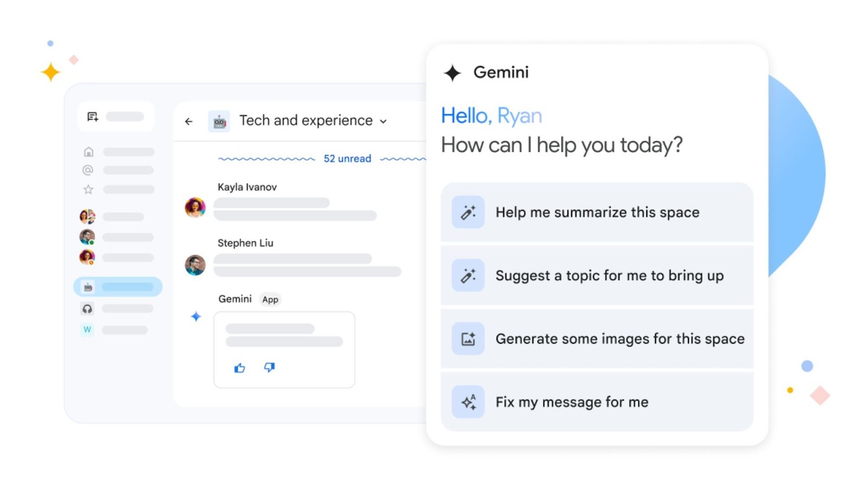Give a thumbs down to Gemini's message
The width and height of the screenshot is (868, 488).
[269, 368]
